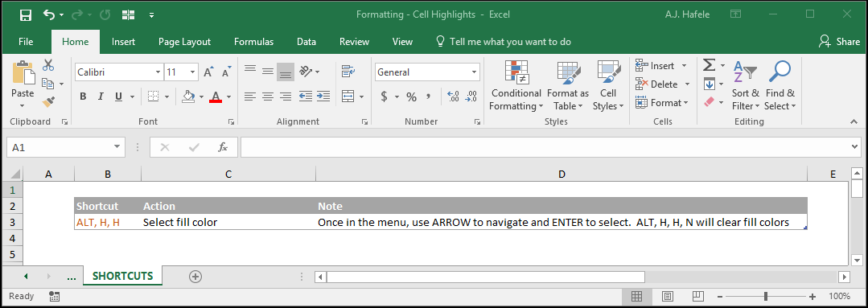Click the Format cells button
This screenshot has width=868, height=308.
pyautogui.click(x=662, y=102)
